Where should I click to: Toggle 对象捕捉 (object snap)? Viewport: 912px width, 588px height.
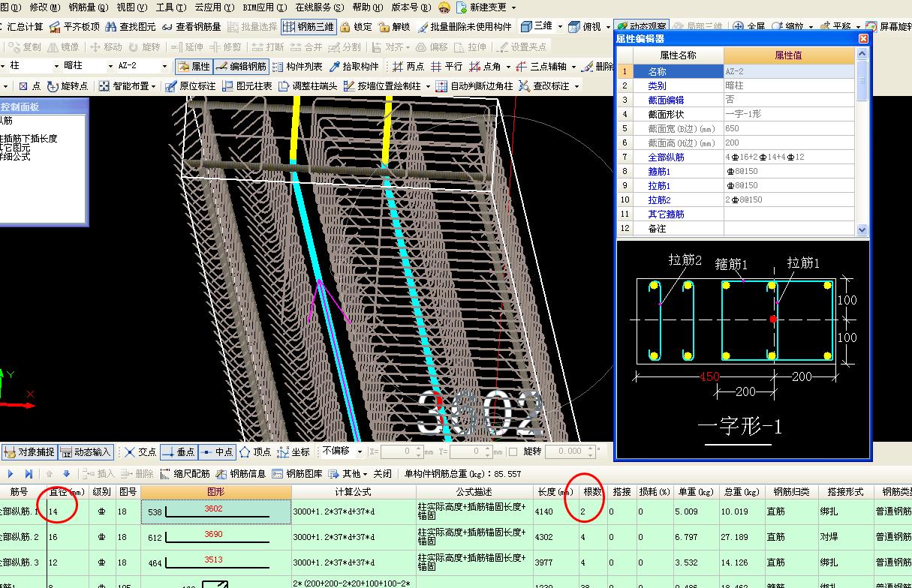click(29, 451)
